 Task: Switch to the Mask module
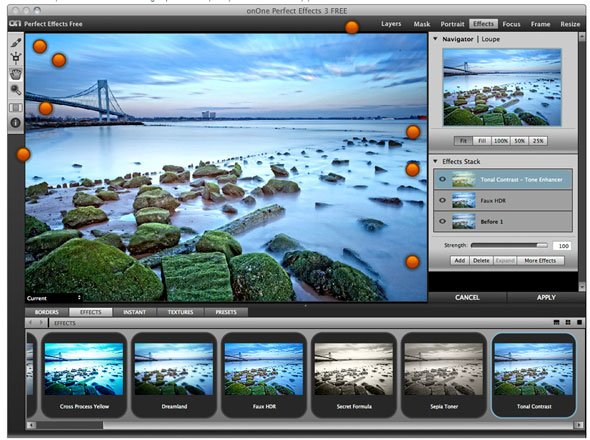click(422, 24)
